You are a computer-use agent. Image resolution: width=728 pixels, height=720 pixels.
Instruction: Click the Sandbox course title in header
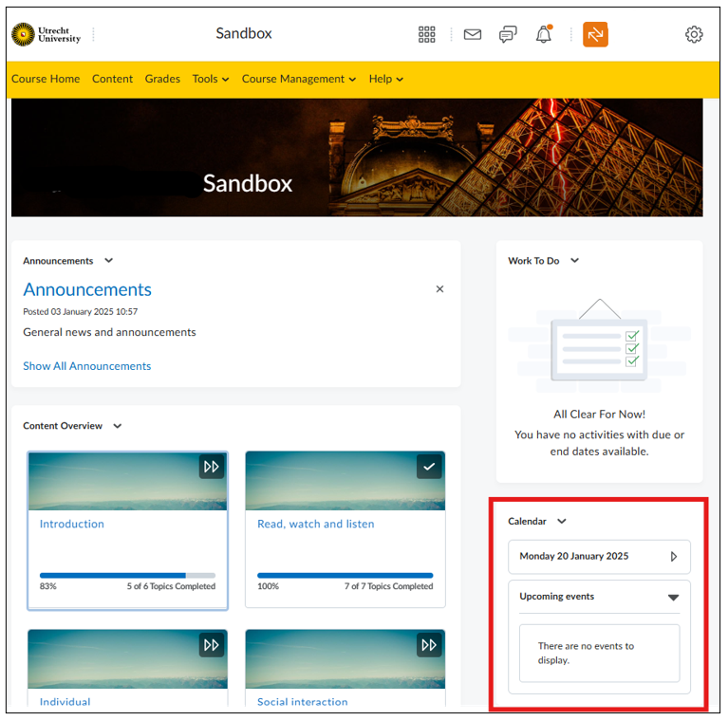pyautogui.click(x=244, y=33)
